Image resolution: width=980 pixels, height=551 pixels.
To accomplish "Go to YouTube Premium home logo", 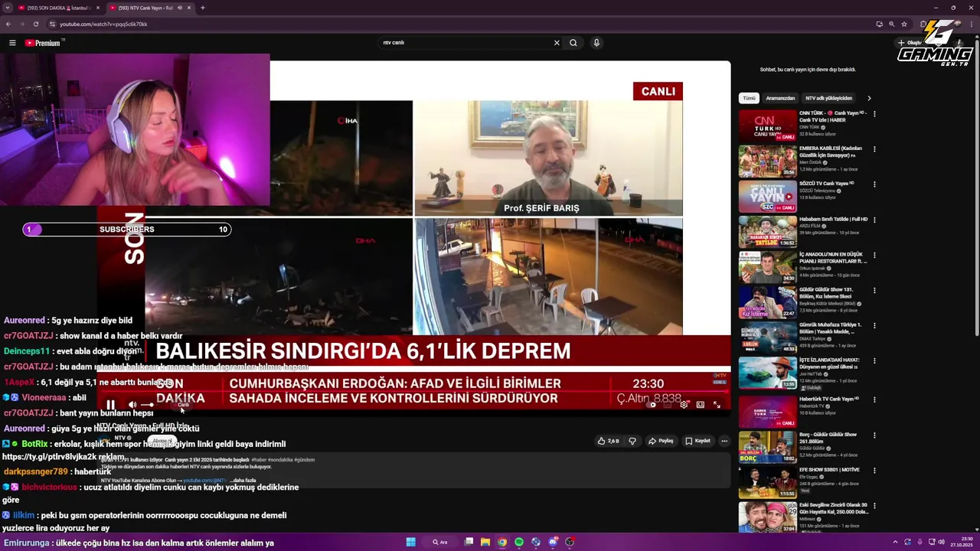I will pyautogui.click(x=43, y=43).
